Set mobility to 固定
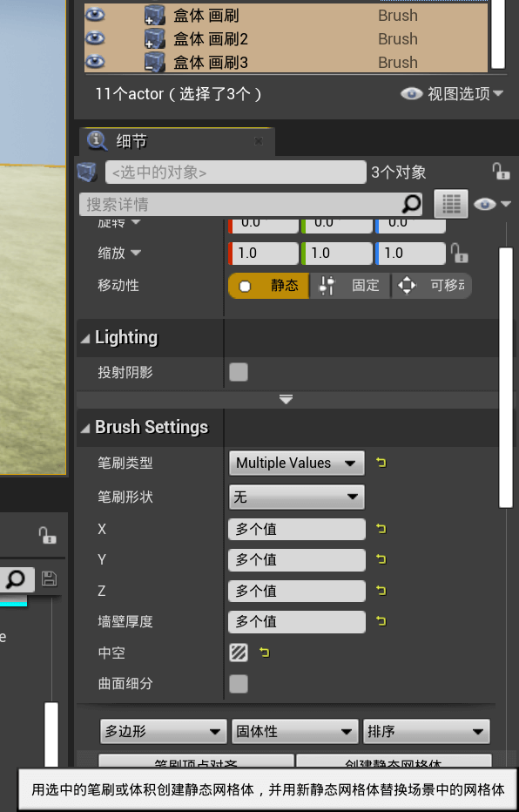519x812 pixels. coord(350,286)
